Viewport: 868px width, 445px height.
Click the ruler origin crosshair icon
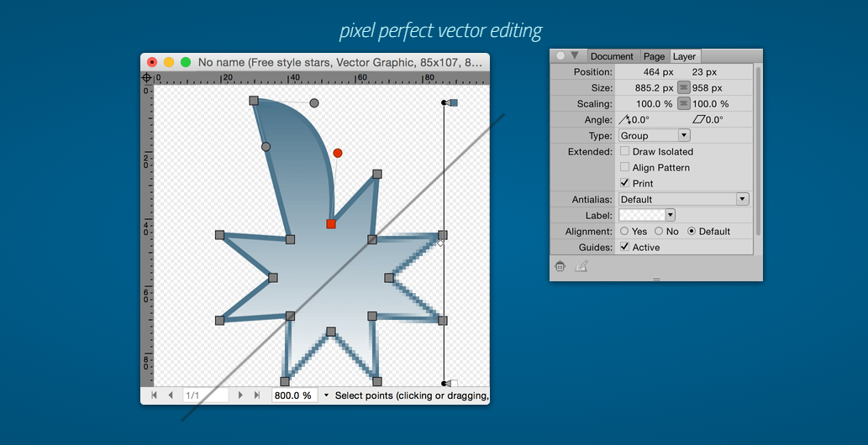147,77
